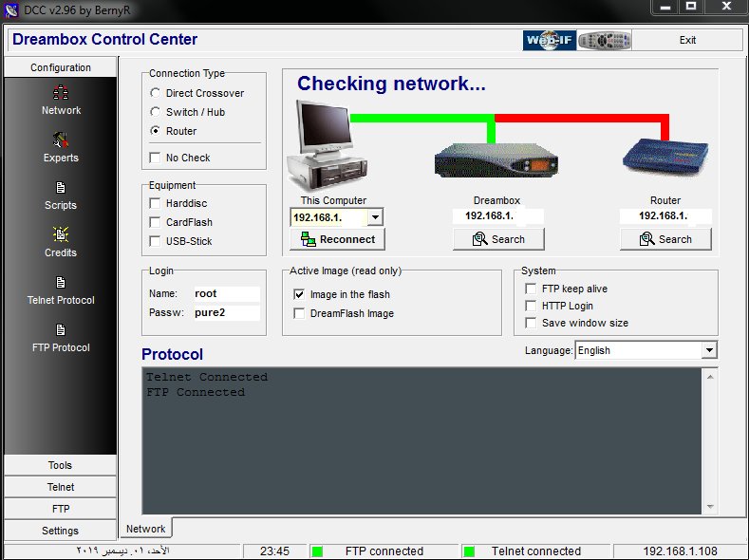Enable the No Check checkbox
The height and width of the screenshot is (560, 749).
point(155,158)
